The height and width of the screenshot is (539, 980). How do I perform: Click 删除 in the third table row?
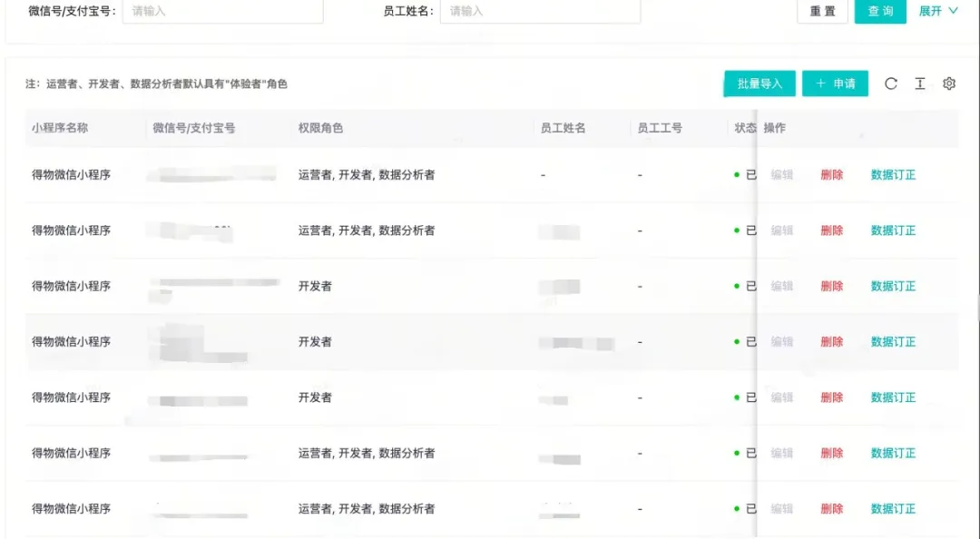tap(831, 286)
